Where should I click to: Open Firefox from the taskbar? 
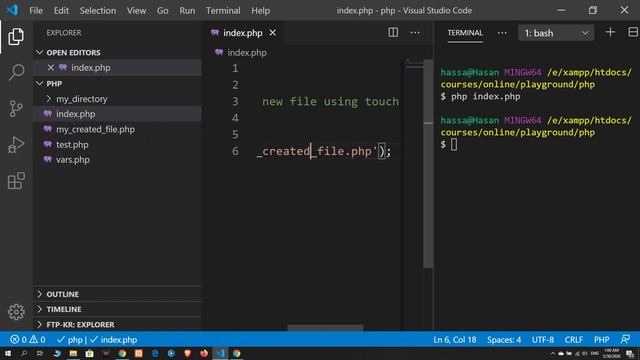[x=204, y=353]
